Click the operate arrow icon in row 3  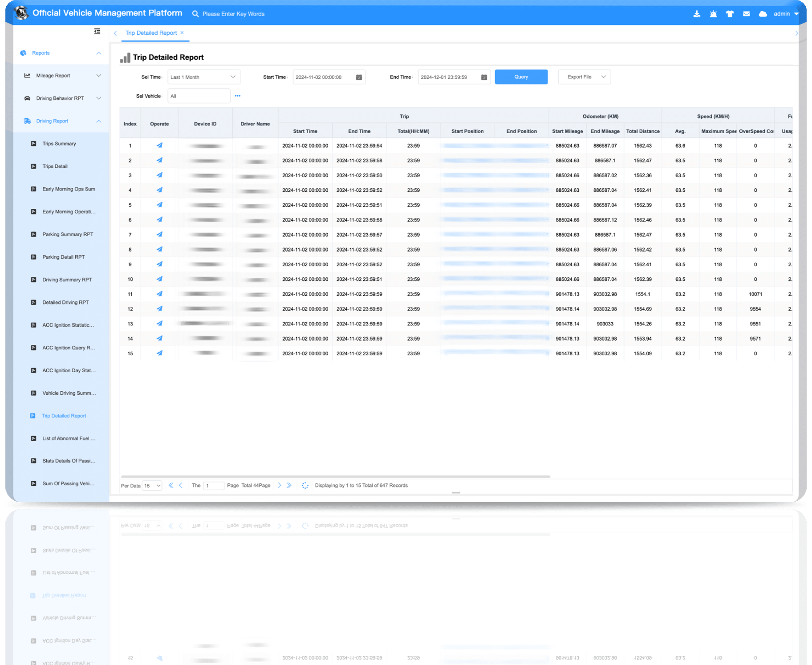point(159,175)
